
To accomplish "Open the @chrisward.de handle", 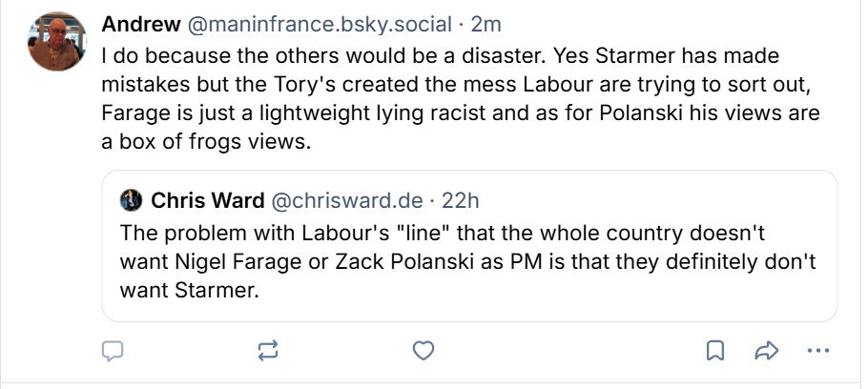I will [348, 200].
